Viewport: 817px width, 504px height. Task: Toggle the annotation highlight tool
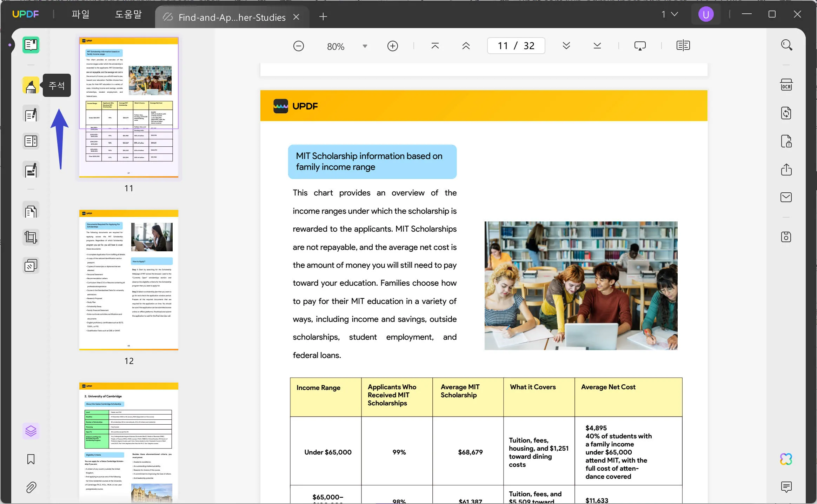(x=30, y=86)
